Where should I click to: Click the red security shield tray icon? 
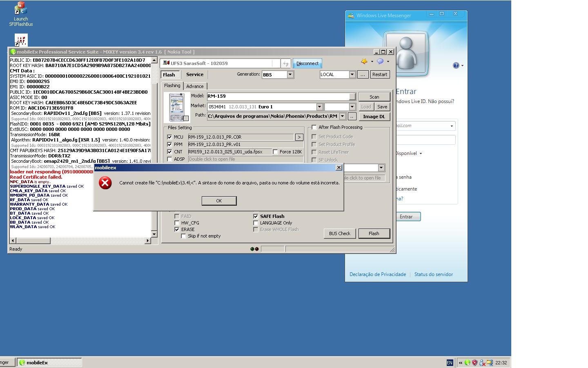pyautogui.click(x=475, y=363)
